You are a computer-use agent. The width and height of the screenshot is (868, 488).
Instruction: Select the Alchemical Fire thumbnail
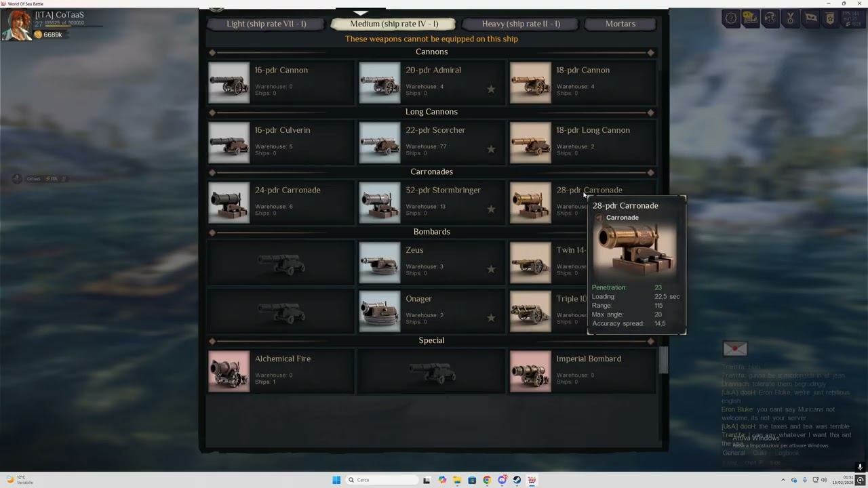229,371
